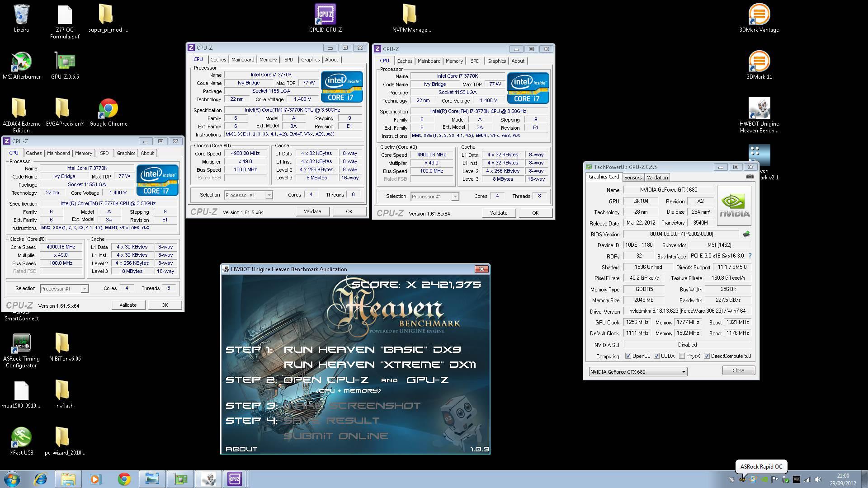Toggle DirectCompute 5.0 checkbox
Screen dimensions: 868x488
[707, 356]
